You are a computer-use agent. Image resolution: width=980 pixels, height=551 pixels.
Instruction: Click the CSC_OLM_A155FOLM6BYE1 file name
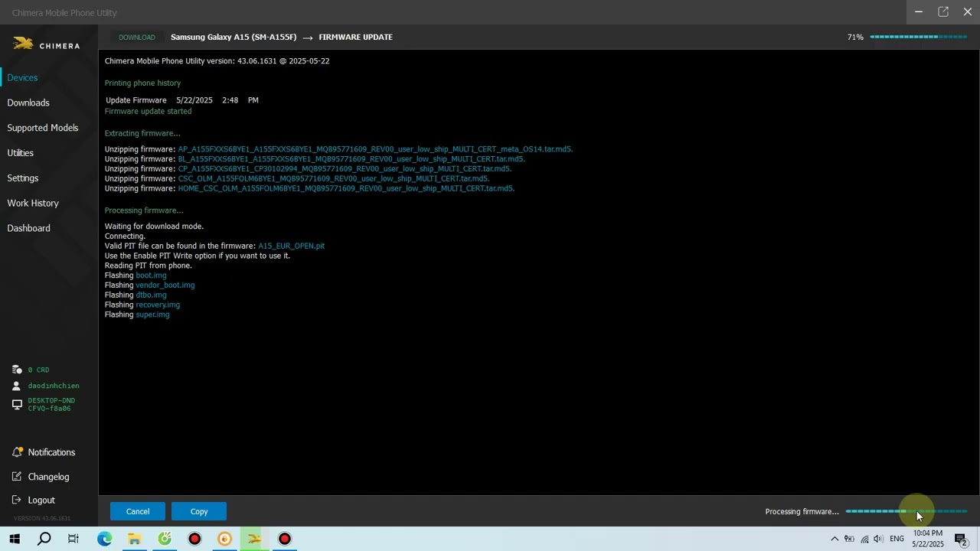(334, 178)
